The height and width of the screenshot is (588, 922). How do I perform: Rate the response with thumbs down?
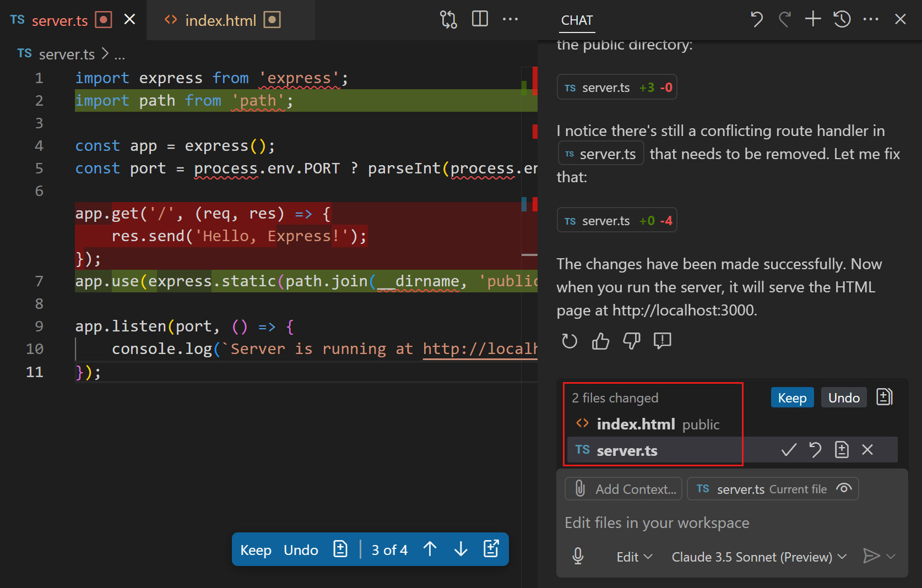(x=632, y=341)
